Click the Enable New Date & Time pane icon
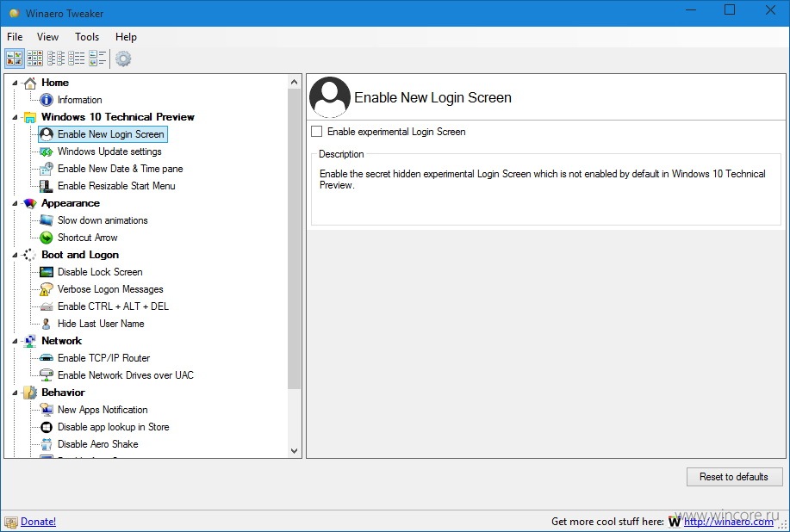This screenshot has height=532, width=790. point(47,169)
